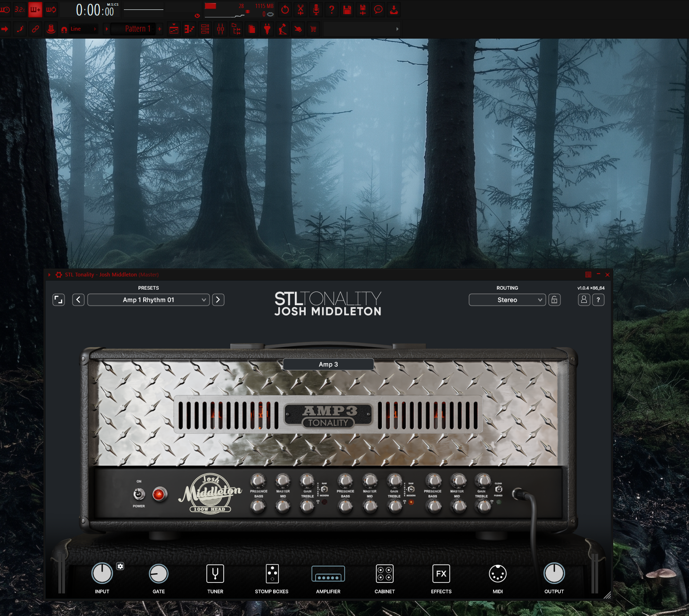689x616 pixels.
Task: Click the 0:00:00 time display
Action: [95, 10]
